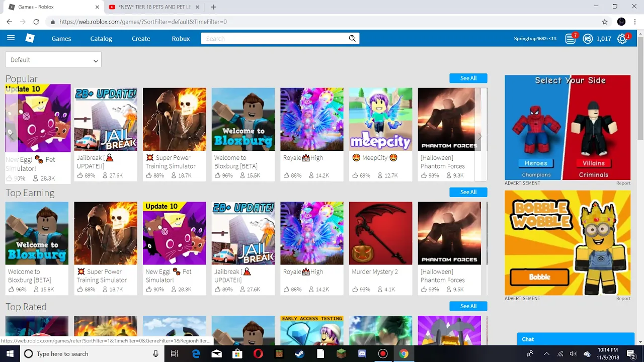644x362 pixels.
Task: Click the Task View icon
Action: pos(175,353)
